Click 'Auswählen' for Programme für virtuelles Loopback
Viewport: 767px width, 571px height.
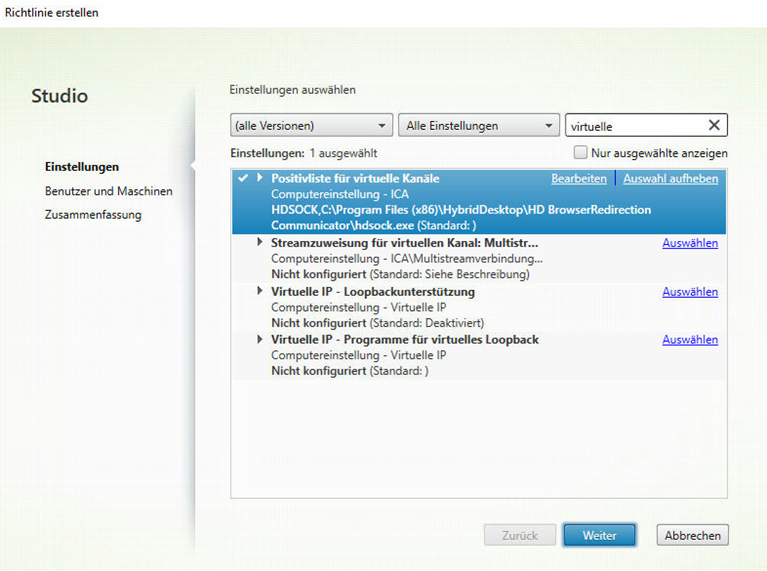coord(689,340)
